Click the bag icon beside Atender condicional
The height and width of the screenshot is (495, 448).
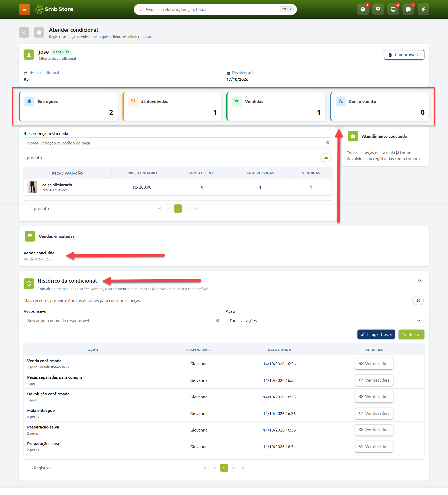[39, 32]
